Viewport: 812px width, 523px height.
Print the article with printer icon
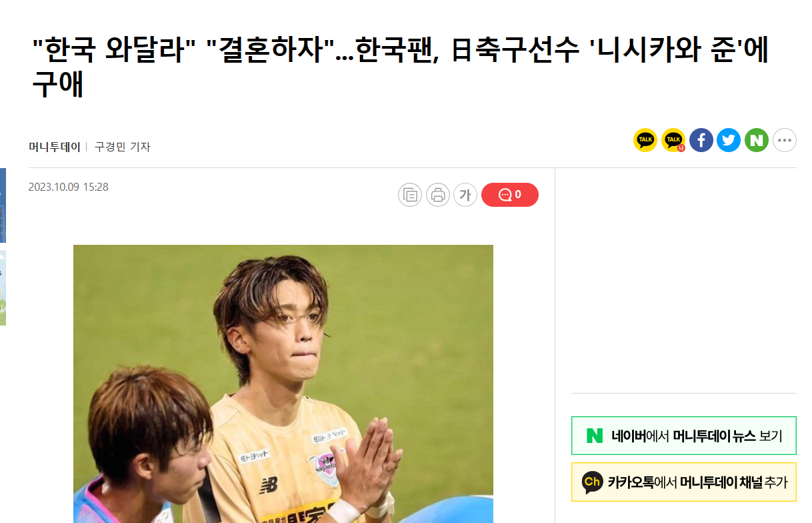438,195
